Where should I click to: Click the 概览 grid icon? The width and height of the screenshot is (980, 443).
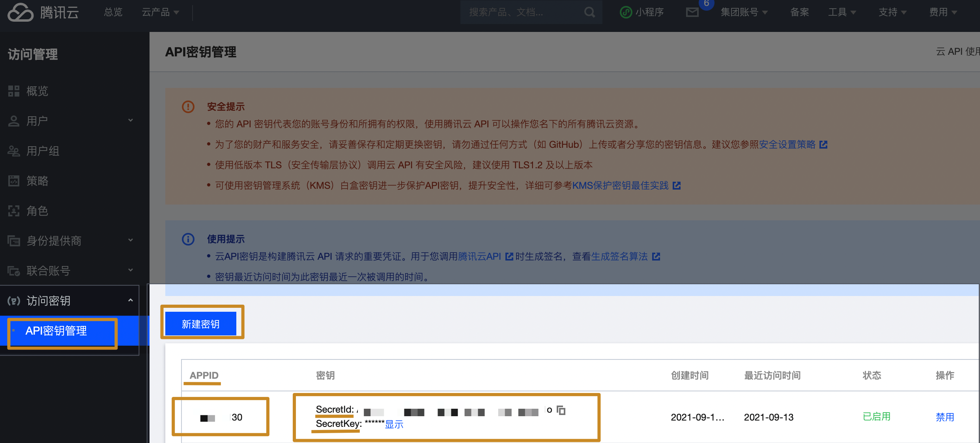[x=14, y=91]
